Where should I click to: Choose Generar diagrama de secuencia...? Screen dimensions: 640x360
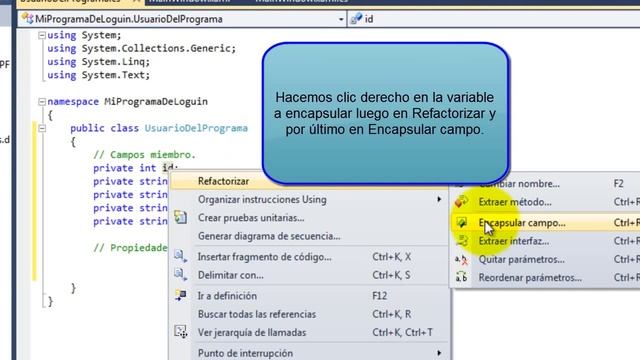[309, 236]
